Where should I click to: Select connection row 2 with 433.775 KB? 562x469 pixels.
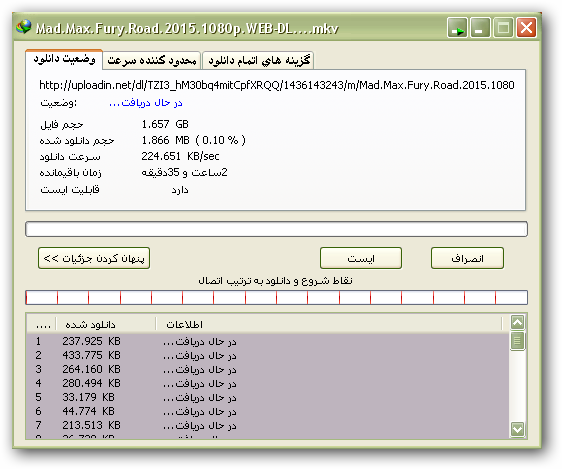click(x=268, y=355)
